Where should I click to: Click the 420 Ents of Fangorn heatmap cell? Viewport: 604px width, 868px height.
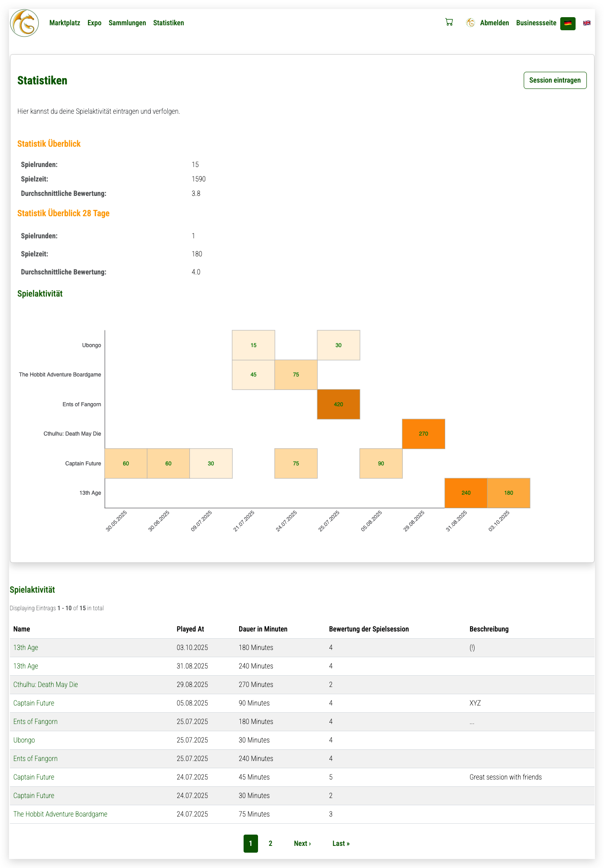338,404
